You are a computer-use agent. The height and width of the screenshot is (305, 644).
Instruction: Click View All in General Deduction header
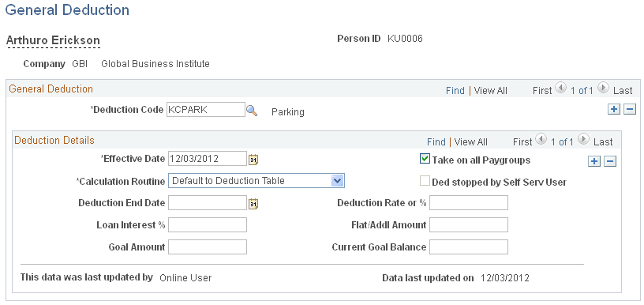(490, 90)
